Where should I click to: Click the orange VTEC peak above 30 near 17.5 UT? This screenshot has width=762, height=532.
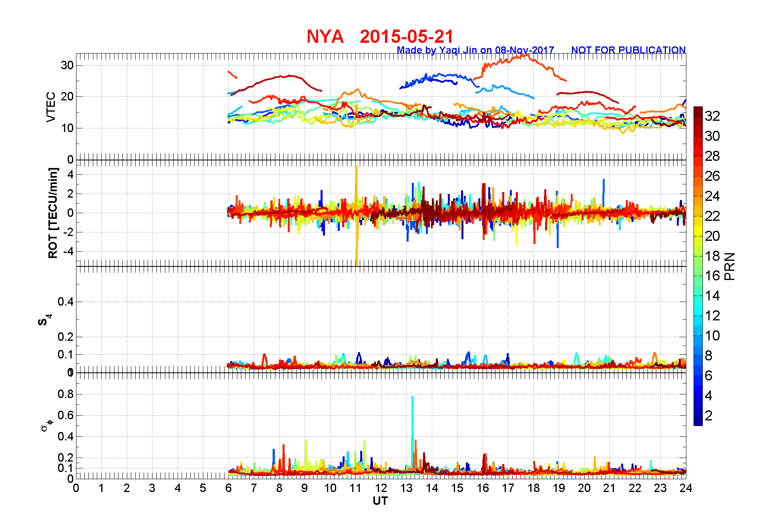tap(522, 56)
